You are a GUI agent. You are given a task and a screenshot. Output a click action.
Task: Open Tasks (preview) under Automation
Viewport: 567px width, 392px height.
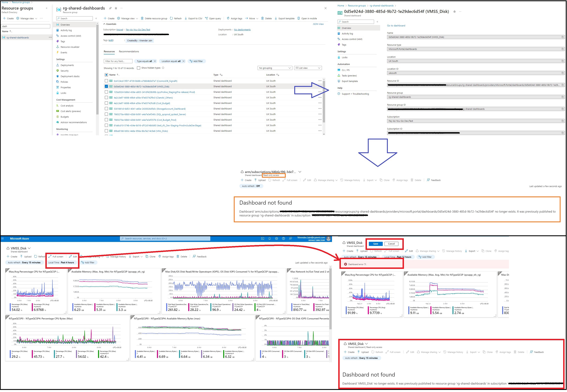tap(349, 76)
